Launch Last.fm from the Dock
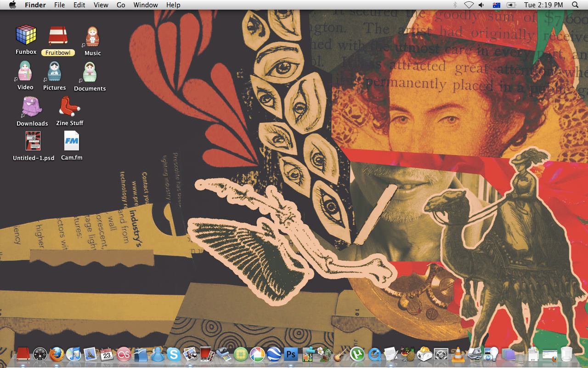This screenshot has width=588, height=368. pyautogui.click(x=124, y=354)
